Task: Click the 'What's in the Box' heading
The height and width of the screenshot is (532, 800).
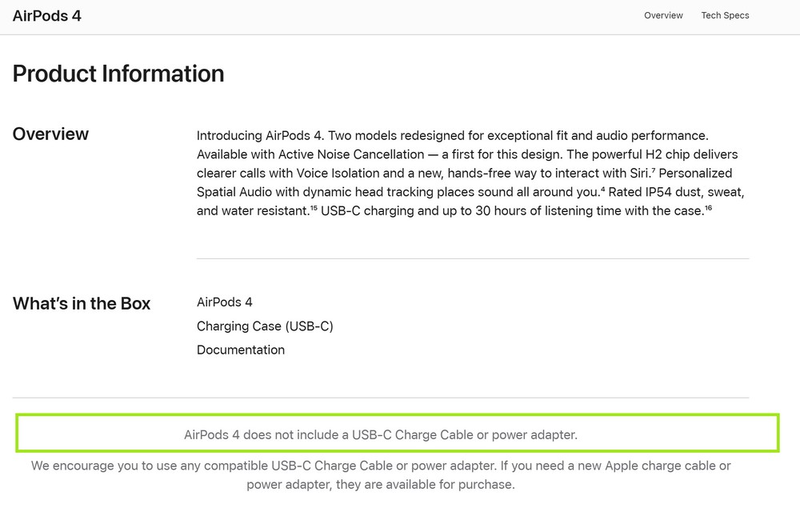Action: 82,303
